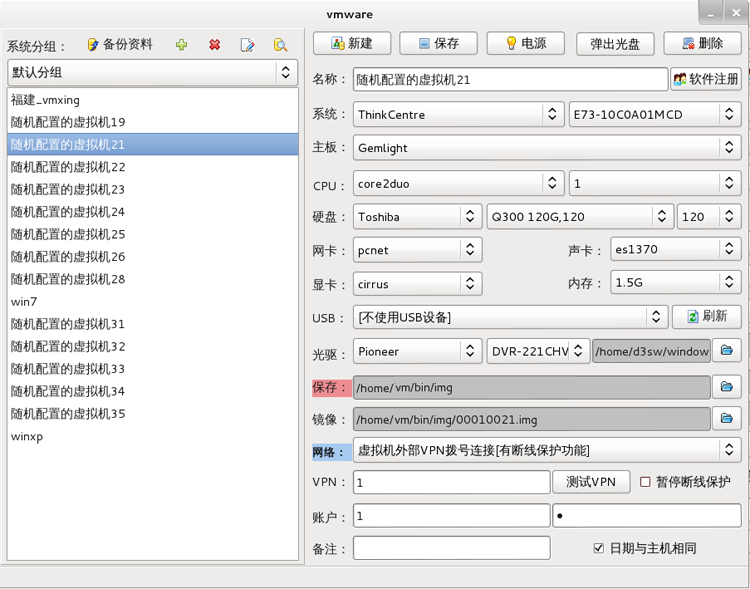
Task: Select 随机配置的虚拟机35 in the list
Action: pyautogui.click(x=153, y=413)
